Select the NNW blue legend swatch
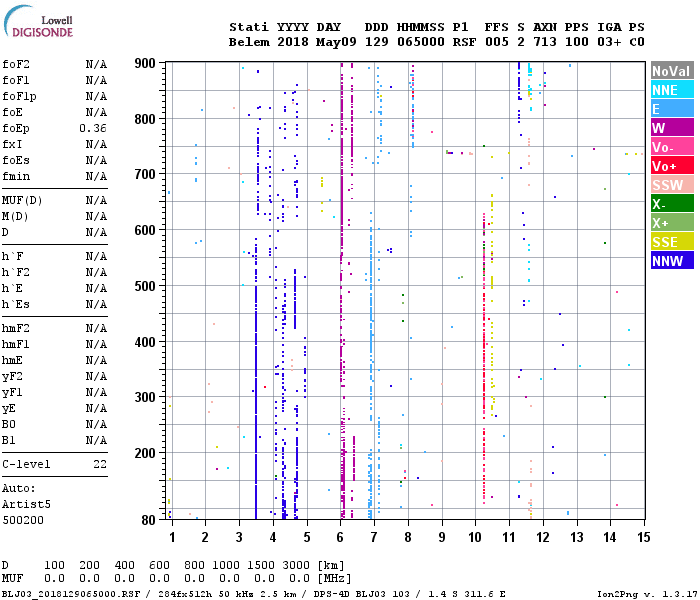Screen dimensions: 700x600 672,261
